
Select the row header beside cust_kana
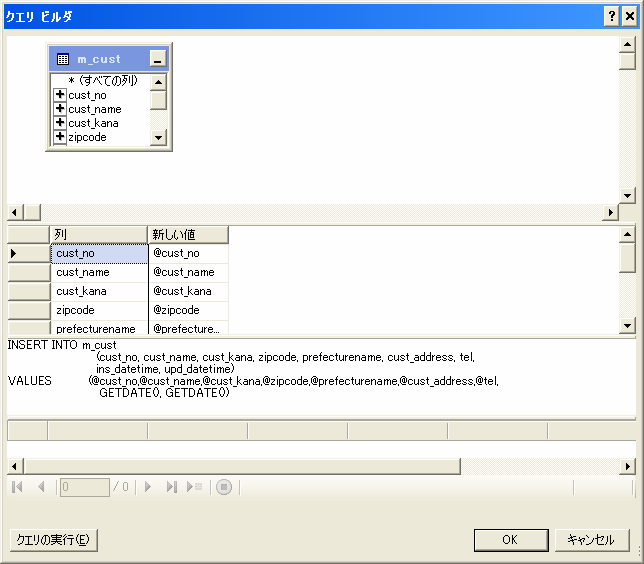(x=28, y=291)
